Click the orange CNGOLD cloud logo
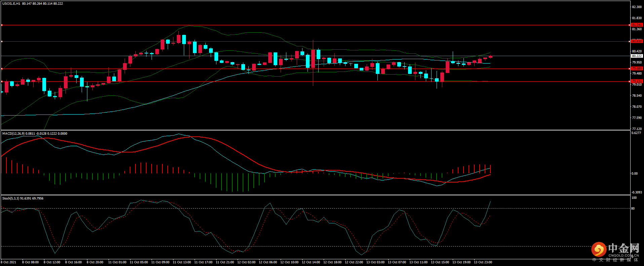This screenshot has width=644, height=266. tap(599, 250)
